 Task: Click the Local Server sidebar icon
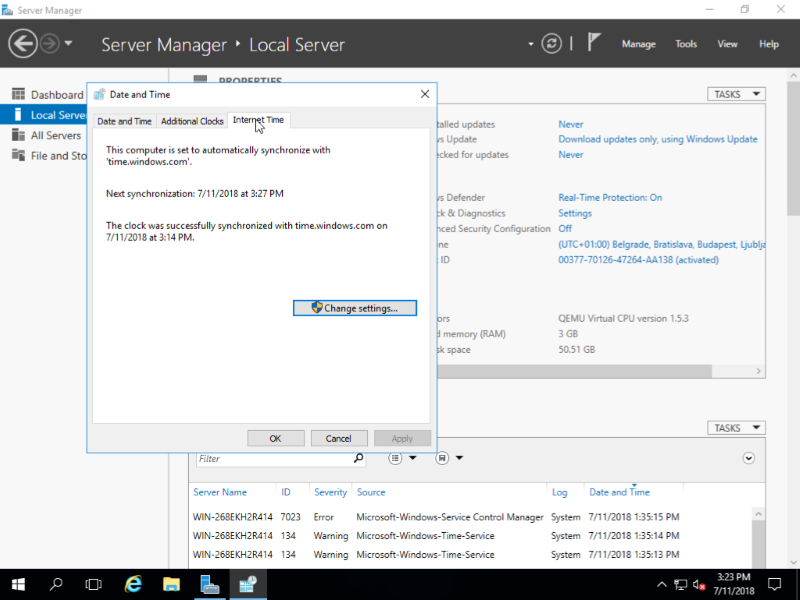[x=18, y=115]
